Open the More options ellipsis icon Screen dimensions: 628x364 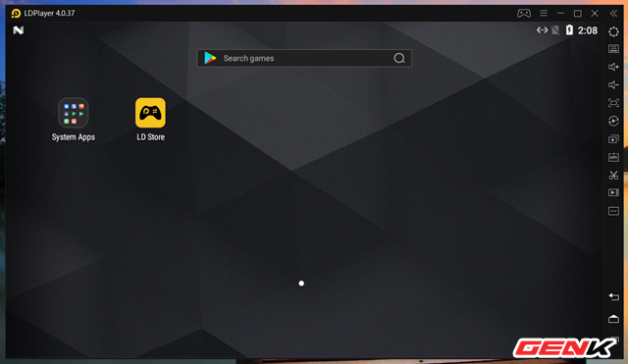613,211
